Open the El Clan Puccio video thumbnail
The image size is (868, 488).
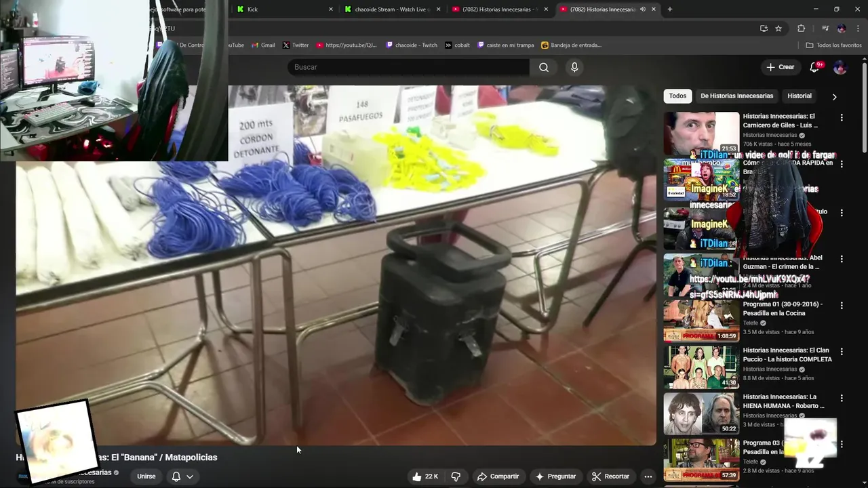click(x=701, y=367)
